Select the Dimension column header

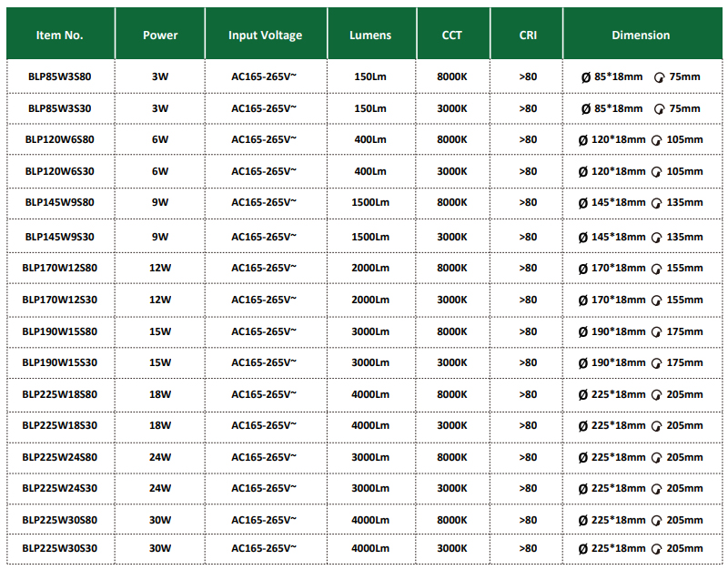point(642,34)
